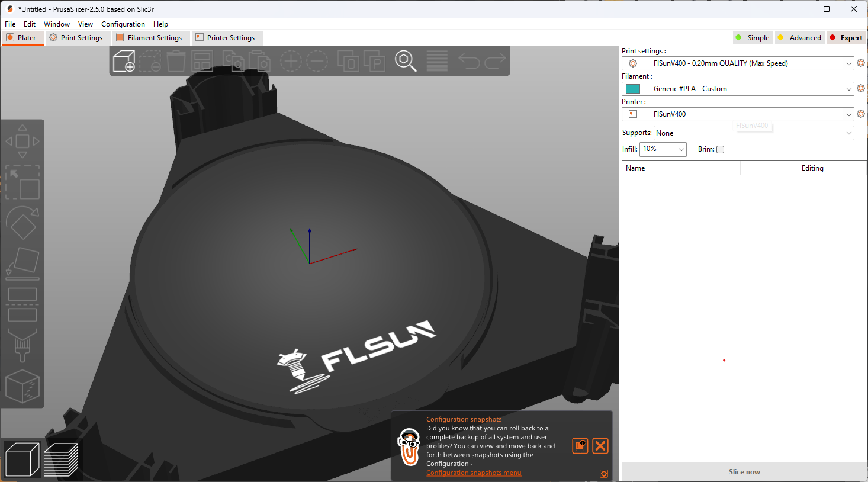868x482 pixels.
Task: Open the Search magnifier tool
Action: click(x=406, y=61)
